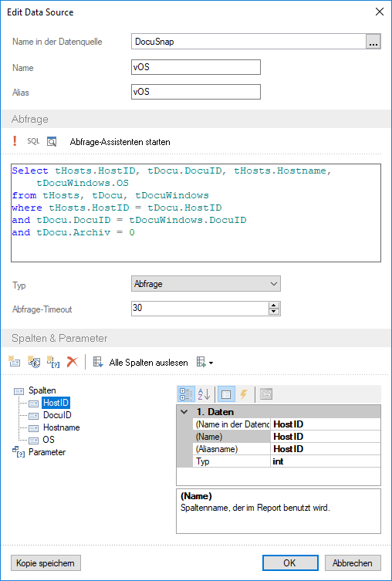392x581 pixels.
Task: Click the ellipsis button beside DocuSnap
Action: point(373,42)
